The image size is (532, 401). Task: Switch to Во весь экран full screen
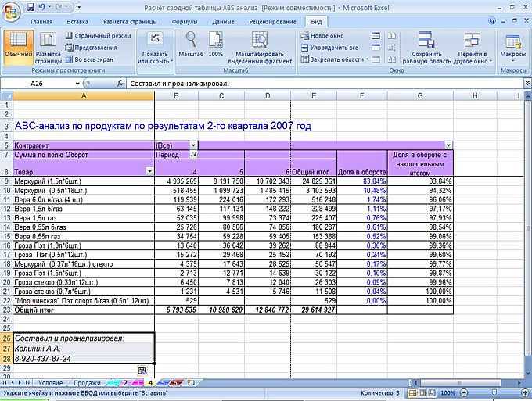coord(89,59)
